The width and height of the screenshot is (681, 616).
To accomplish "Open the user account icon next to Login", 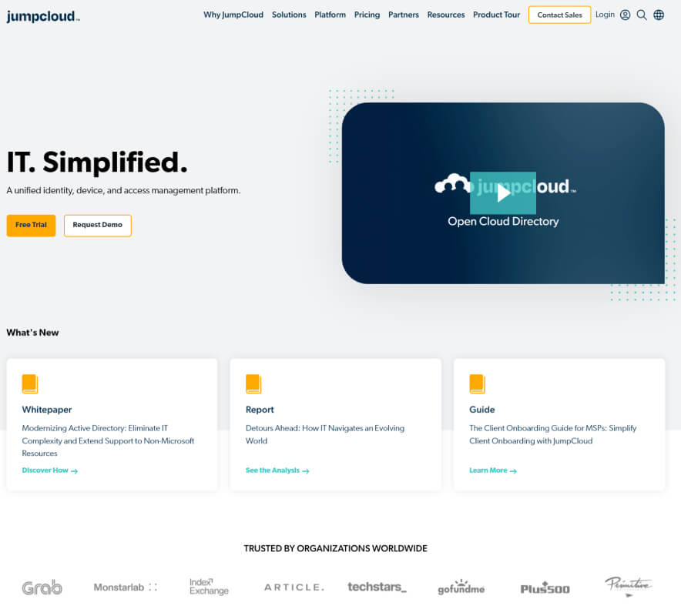I will click(x=625, y=15).
